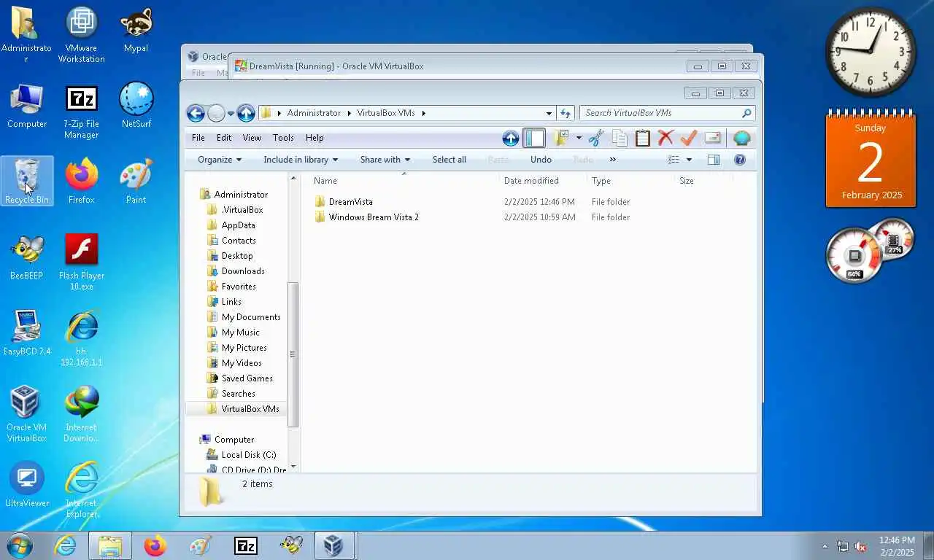Screen dimensions: 934x560
Task: Open dropdown arrow next to folder options icon
Action: [579, 138]
